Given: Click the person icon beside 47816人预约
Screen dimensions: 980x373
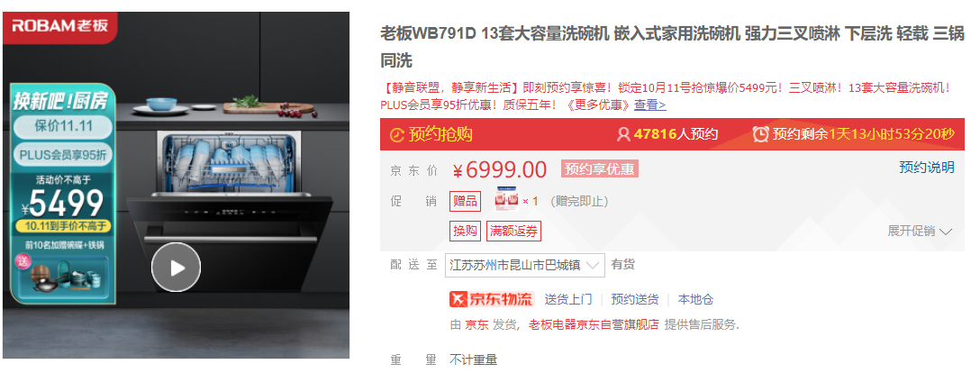Looking at the screenshot, I should (623, 134).
